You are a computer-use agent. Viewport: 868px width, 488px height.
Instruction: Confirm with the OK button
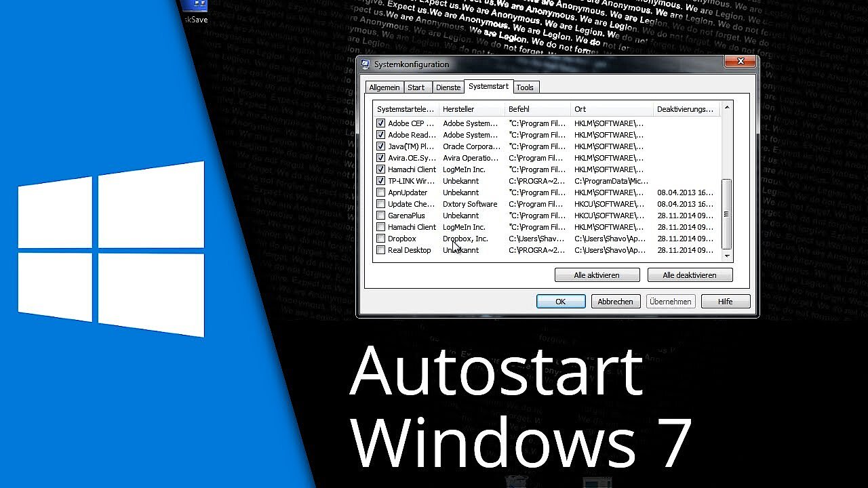click(561, 302)
